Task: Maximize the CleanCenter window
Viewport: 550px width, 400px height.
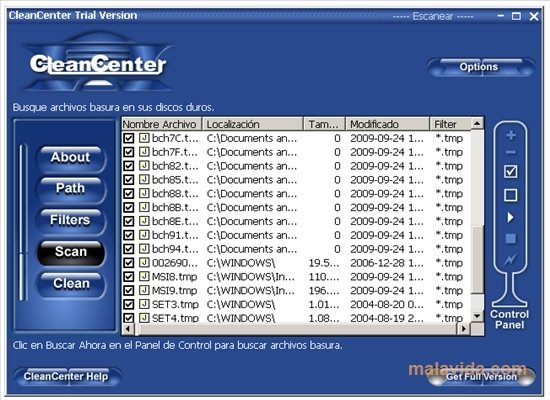Action: (x=516, y=16)
